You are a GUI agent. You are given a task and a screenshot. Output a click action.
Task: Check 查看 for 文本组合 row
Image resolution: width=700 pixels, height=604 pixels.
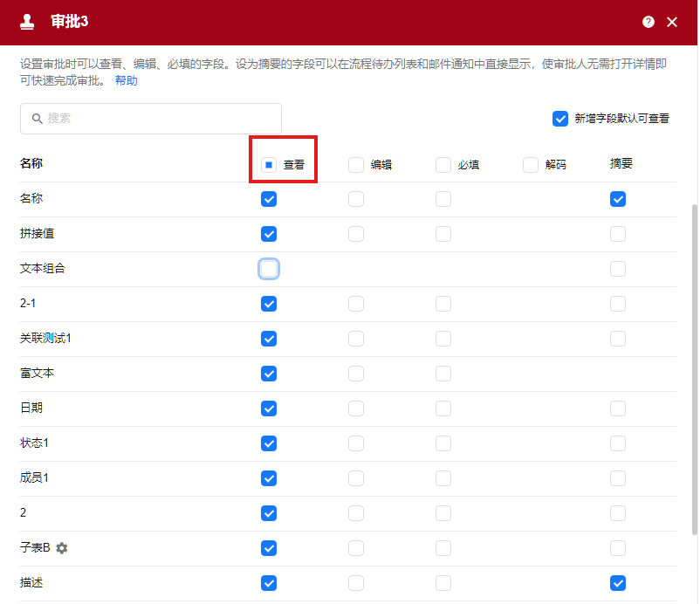click(269, 269)
